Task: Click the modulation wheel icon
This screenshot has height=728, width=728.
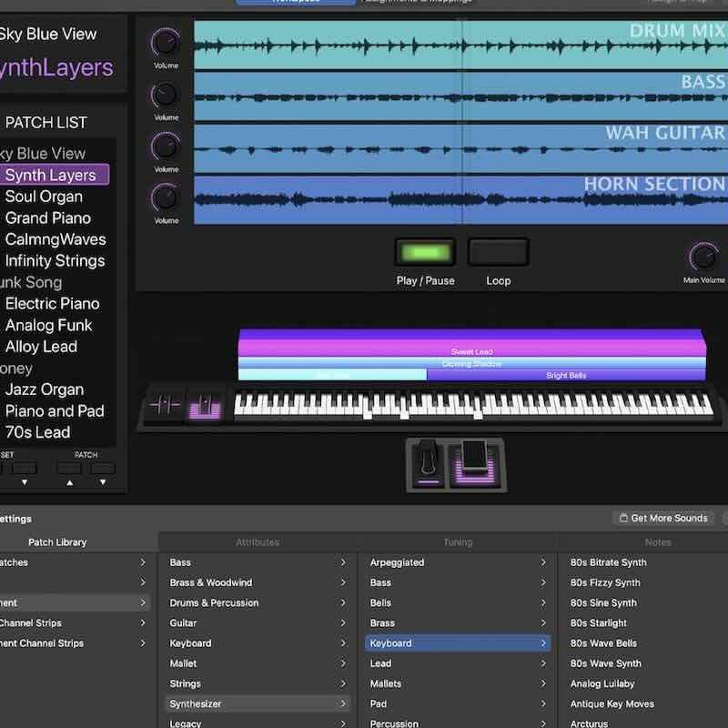Action: coord(205,405)
